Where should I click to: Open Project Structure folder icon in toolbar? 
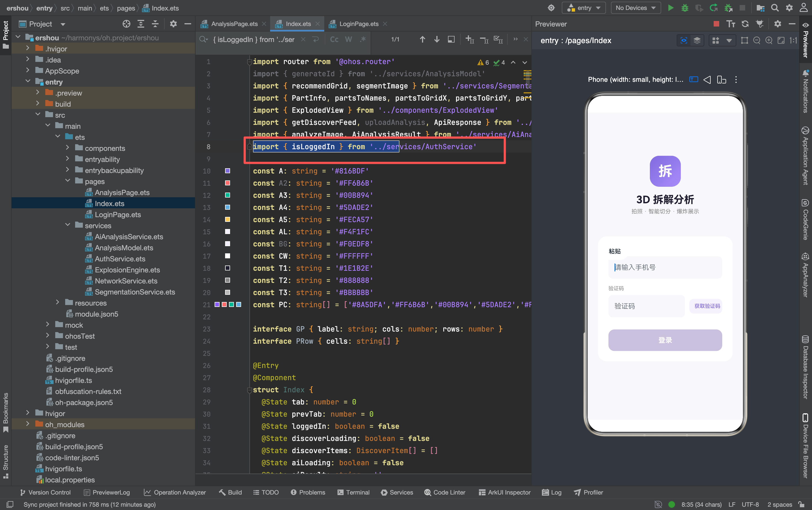760,8
